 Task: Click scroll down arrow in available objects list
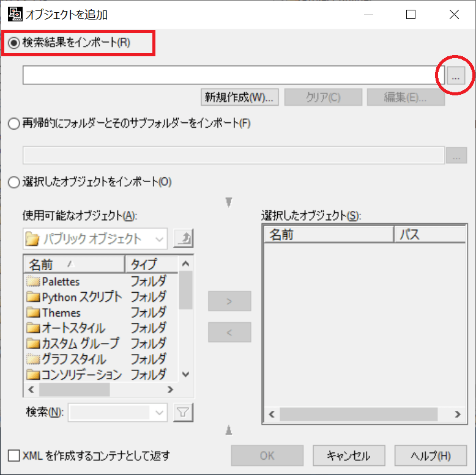point(185,374)
